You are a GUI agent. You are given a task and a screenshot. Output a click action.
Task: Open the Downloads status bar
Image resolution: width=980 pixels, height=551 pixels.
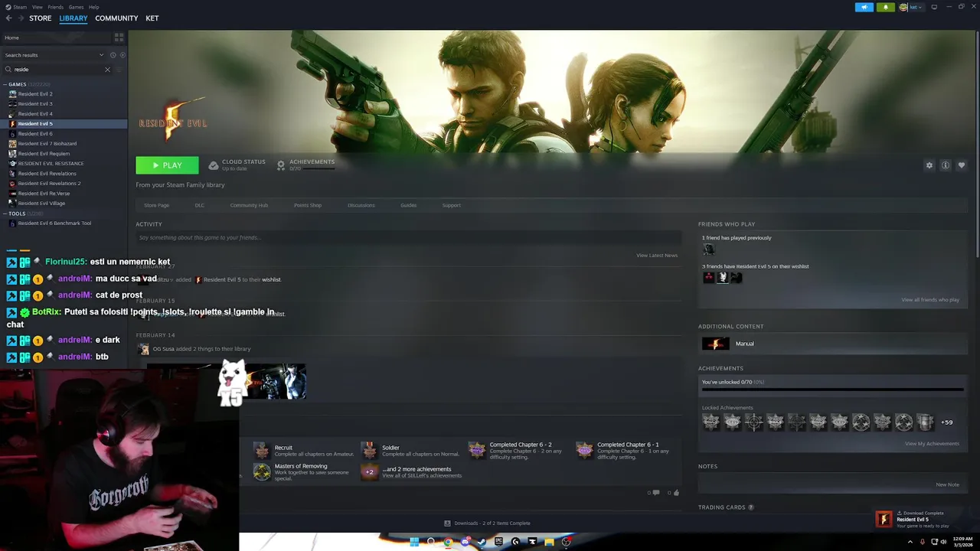(x=487, y=523)
